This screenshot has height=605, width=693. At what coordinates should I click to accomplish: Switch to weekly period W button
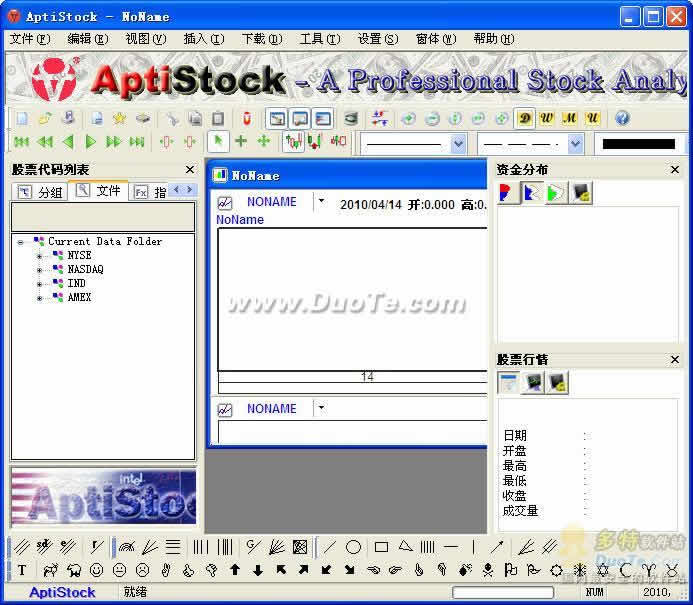point(547,118)
